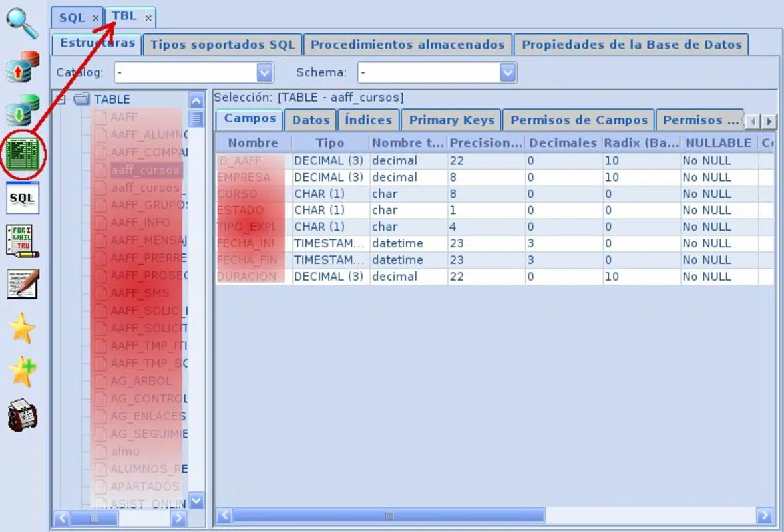Screen dimensions: 784x532
Task: Click tree horizontal scrollbar left arrow
Action: [x=61, y=519]
